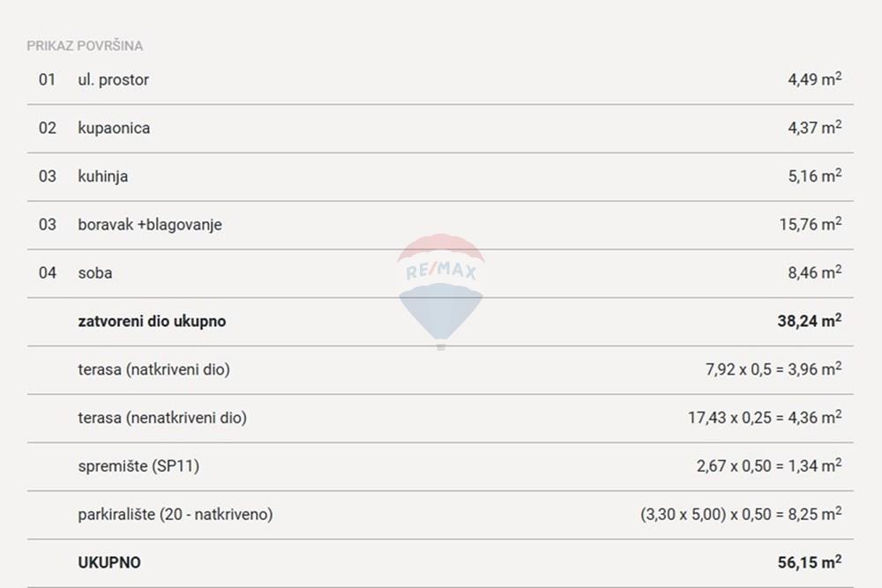Click row number 04

coord(48,273)
